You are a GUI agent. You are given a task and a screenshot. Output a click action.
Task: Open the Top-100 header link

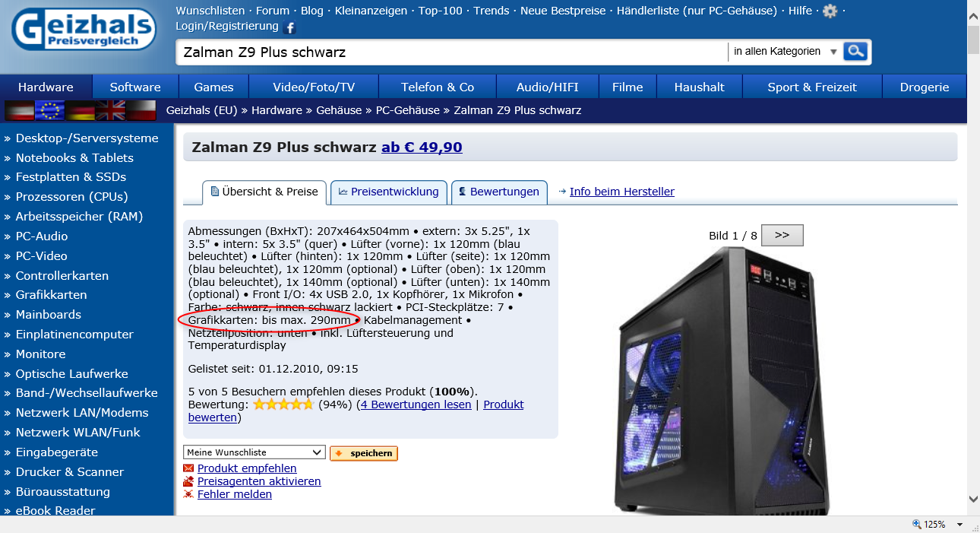click(441, 11)
